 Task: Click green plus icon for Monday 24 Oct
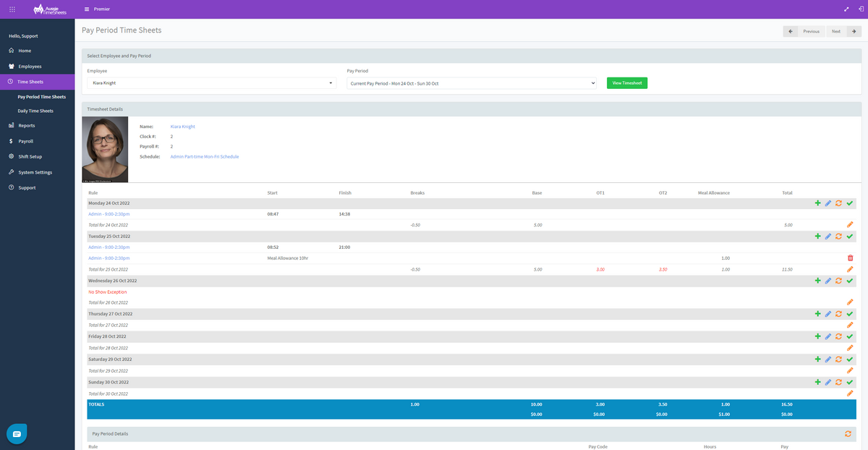817,203
